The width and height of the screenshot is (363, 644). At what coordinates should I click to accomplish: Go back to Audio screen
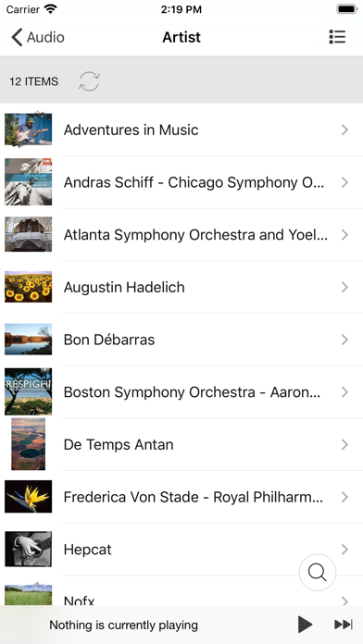click(x=37, y=37)
